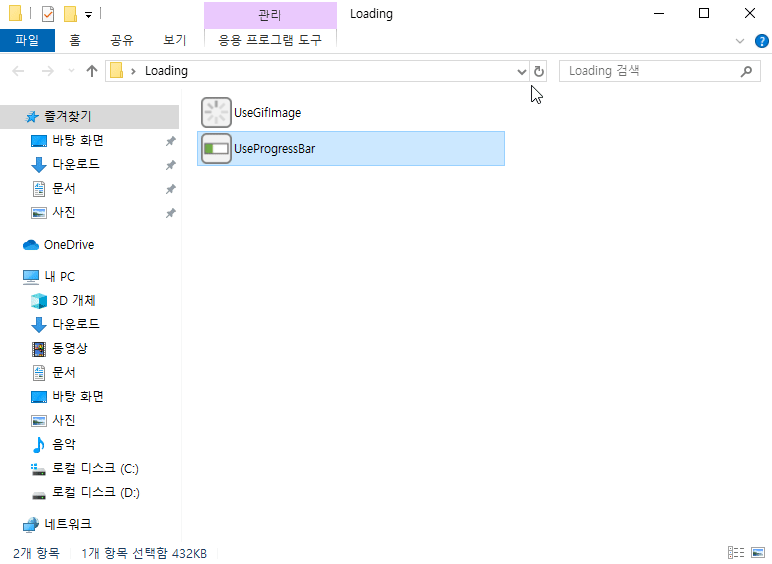Expand the address bar history dropdown
Image resolution: width=772 pixels, height=564 pixels.
[522, 71]
